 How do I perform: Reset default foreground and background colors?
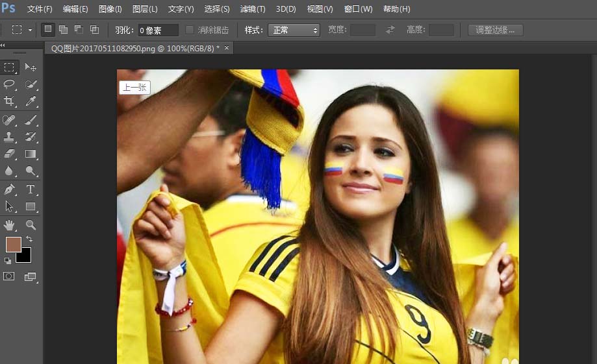7,261
